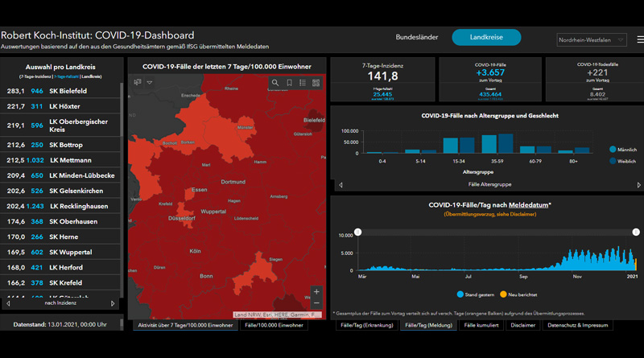
Task: Open the map bookmarks icon
Action: [x=289, y=83]
